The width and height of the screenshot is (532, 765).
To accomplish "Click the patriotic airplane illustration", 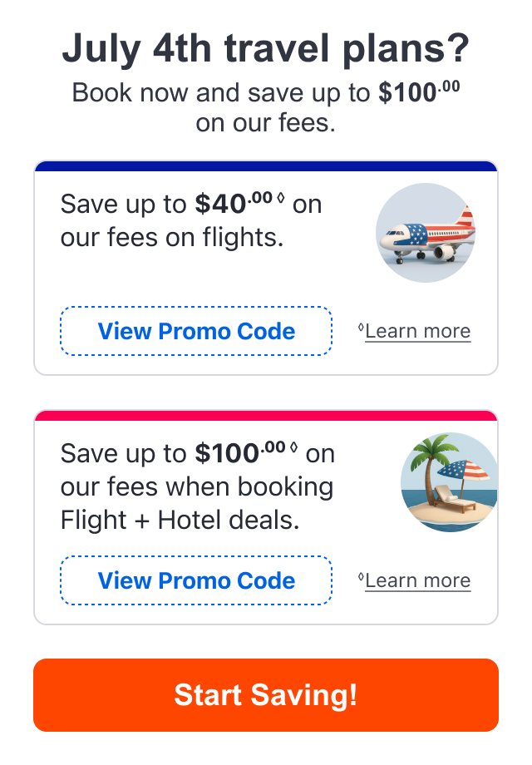I will pyautogui.click(x=426, y=233).
